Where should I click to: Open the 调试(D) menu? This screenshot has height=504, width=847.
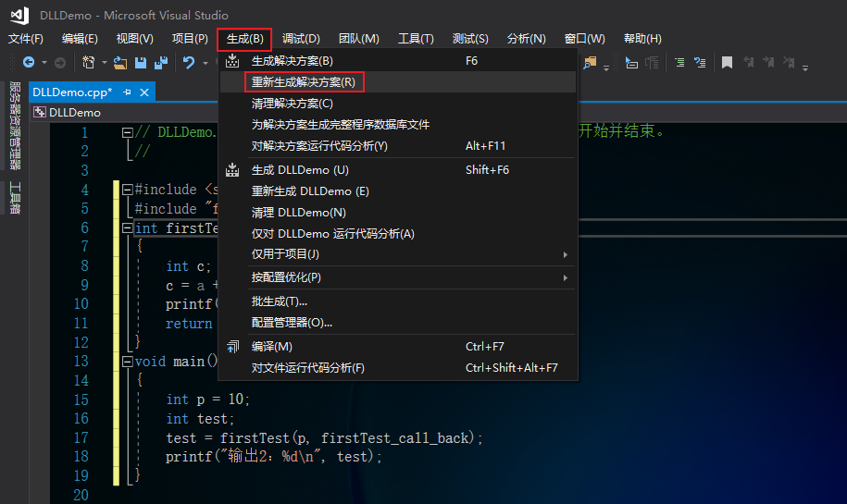[x=301, y=39]
